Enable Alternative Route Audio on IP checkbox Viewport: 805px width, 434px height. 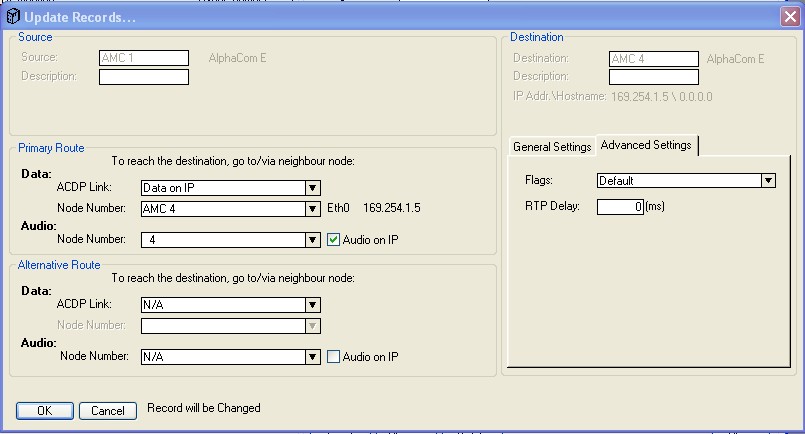(x=335, y=356)
